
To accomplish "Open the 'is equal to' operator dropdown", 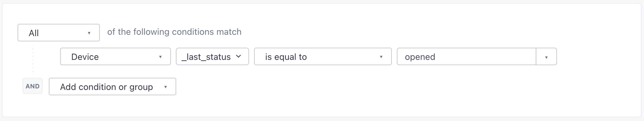I will pos(323,56).
